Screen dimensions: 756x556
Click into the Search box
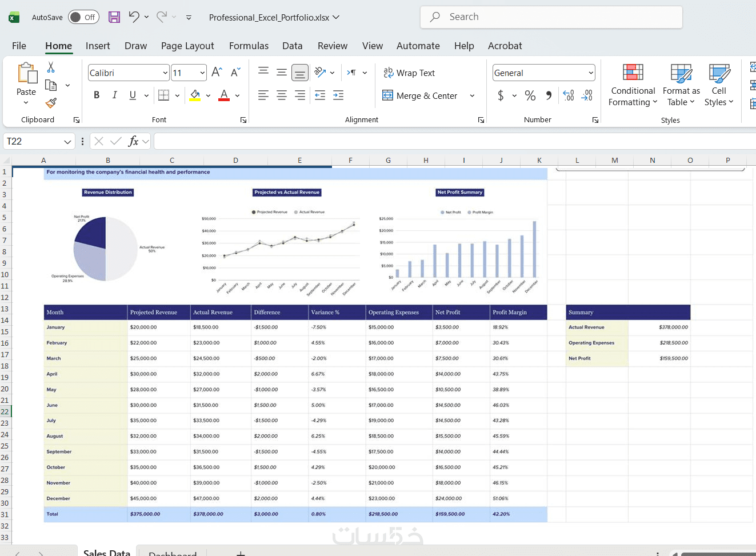tap(551, 17)
